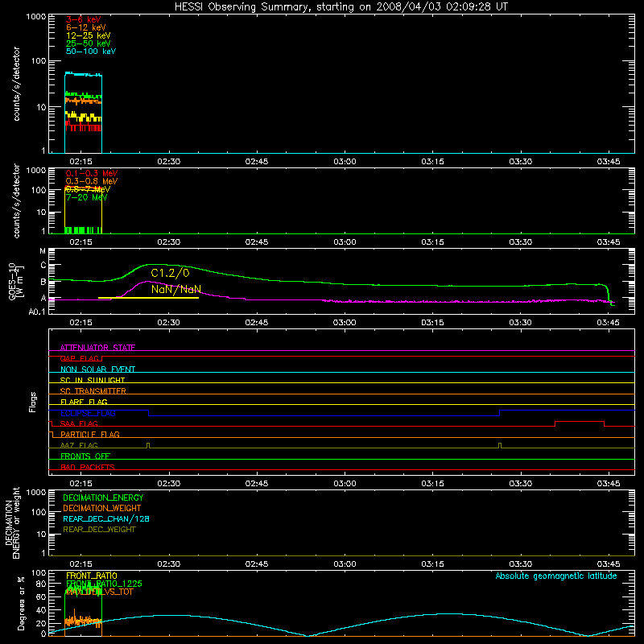
Task: Click the GOES-10 W m-2 axis label
Action: (x=15, y=281)
